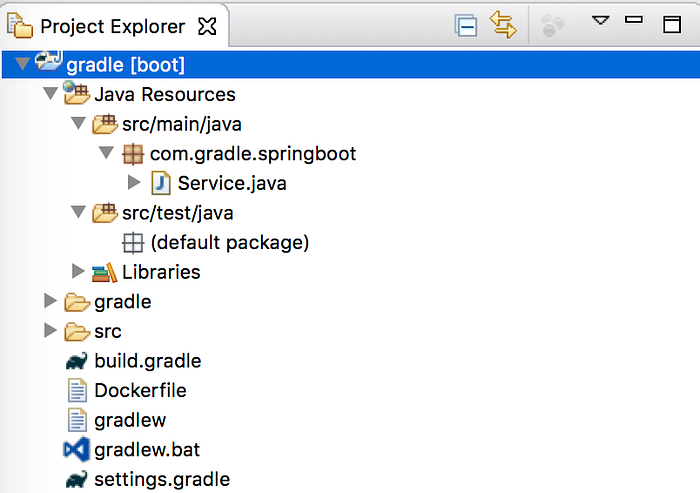Select the (default package) label
This screenshot has height=493, width=700.
click(230, 243)
